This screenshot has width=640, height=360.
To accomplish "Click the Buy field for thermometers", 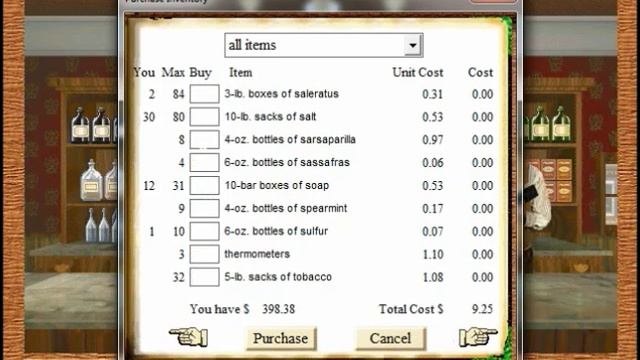I will pyautogui.click(x=204, y=254).
